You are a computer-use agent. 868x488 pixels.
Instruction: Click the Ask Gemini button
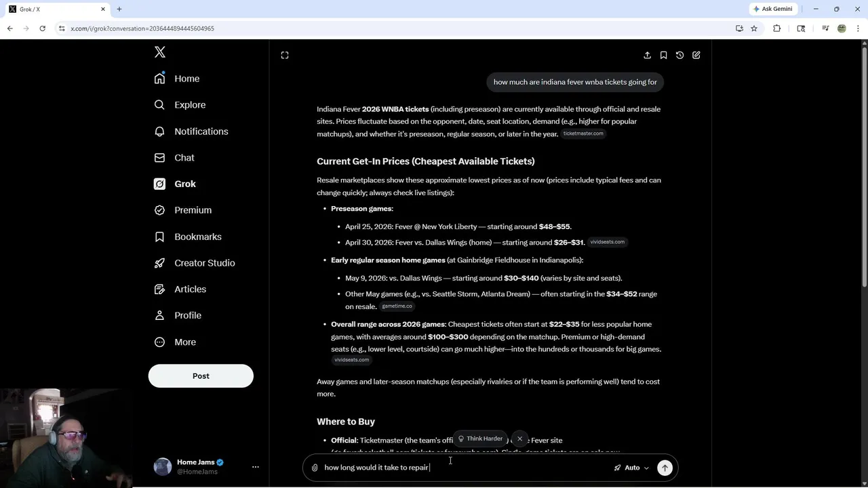tap(772, 9)
